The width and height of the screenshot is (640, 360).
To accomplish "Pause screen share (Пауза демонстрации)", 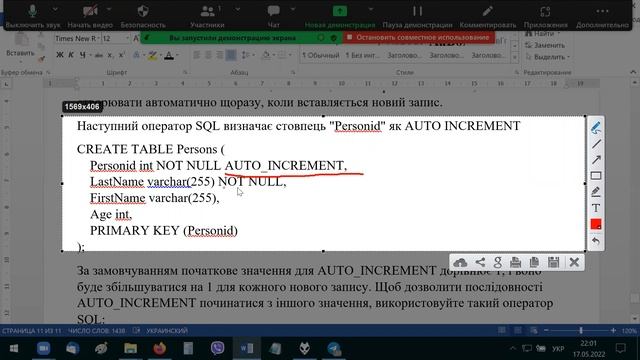I will (x=417, y=16).
